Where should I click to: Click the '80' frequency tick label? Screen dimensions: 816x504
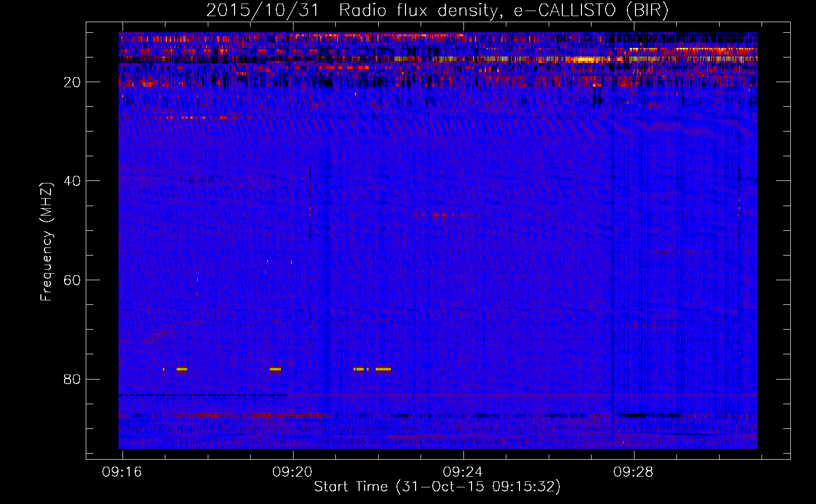pyautogui.click(x=72, y=379)
